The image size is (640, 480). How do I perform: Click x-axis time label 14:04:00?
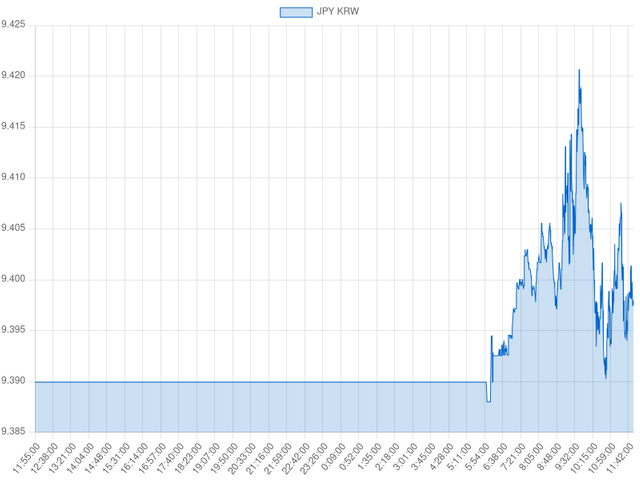80,458
